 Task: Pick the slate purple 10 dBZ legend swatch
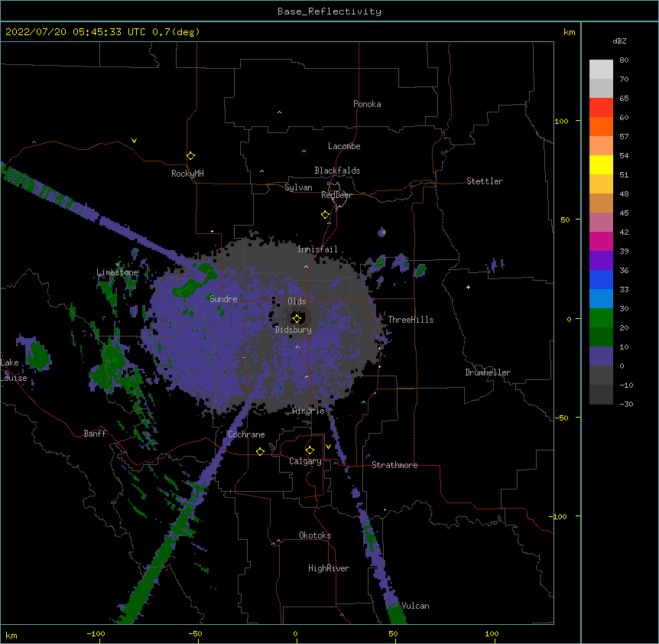pos(601,356)
